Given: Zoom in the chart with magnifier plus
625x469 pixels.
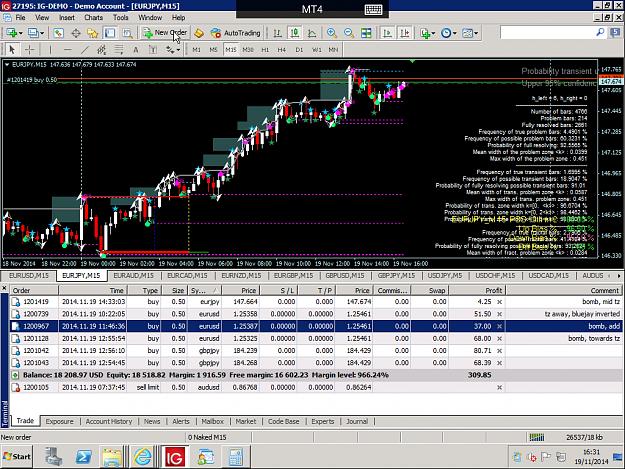Looking at the screenshot, I should point(332,33).
